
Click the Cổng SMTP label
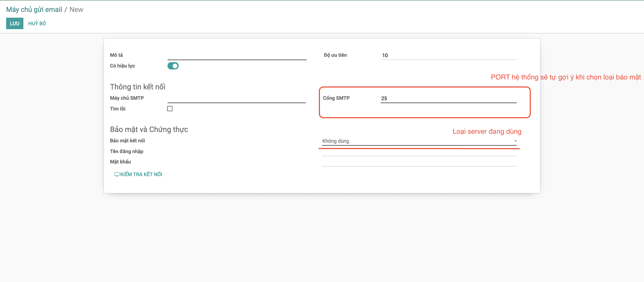336,98
